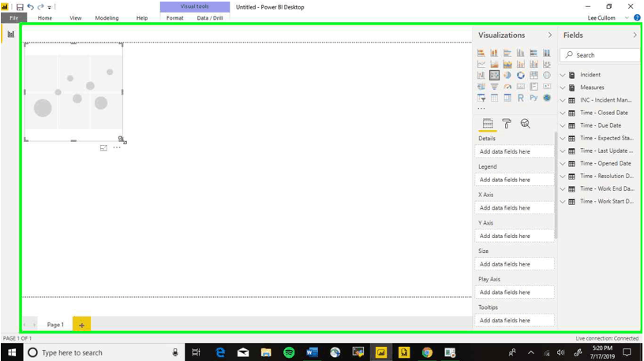Select the ArcGIS Maps visual

pos(547,98)
